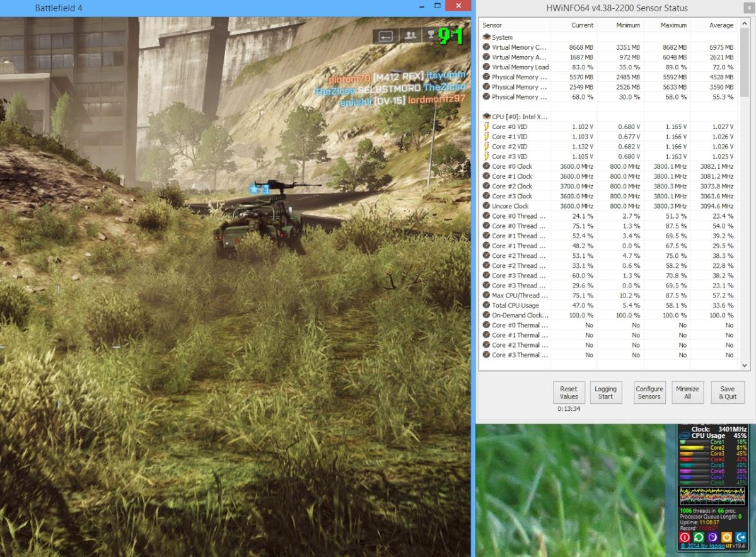Click the '1.132 V' Core #2 VID value
Image resolution: width=756 pixels, height=557 pixels.
(583, 146)
